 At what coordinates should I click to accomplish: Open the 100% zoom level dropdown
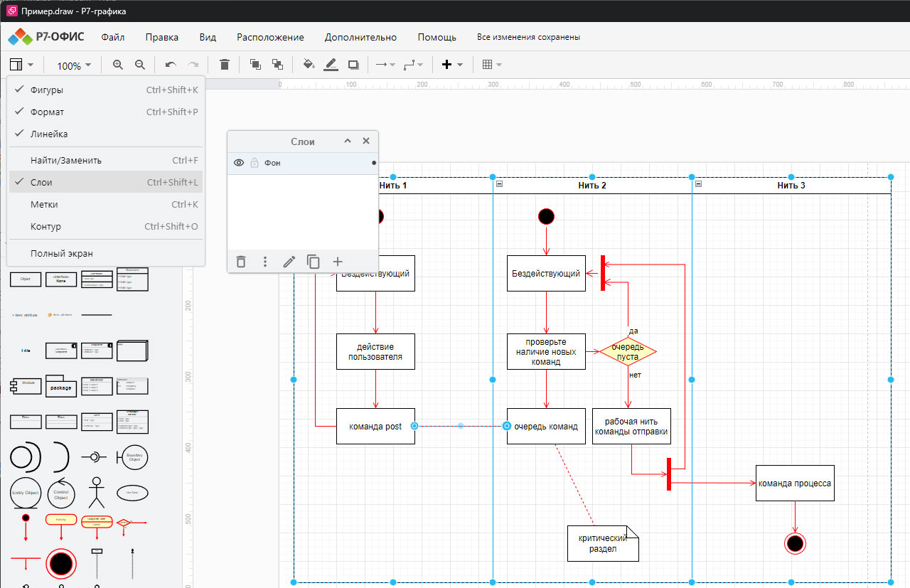[x=74, y=65]
